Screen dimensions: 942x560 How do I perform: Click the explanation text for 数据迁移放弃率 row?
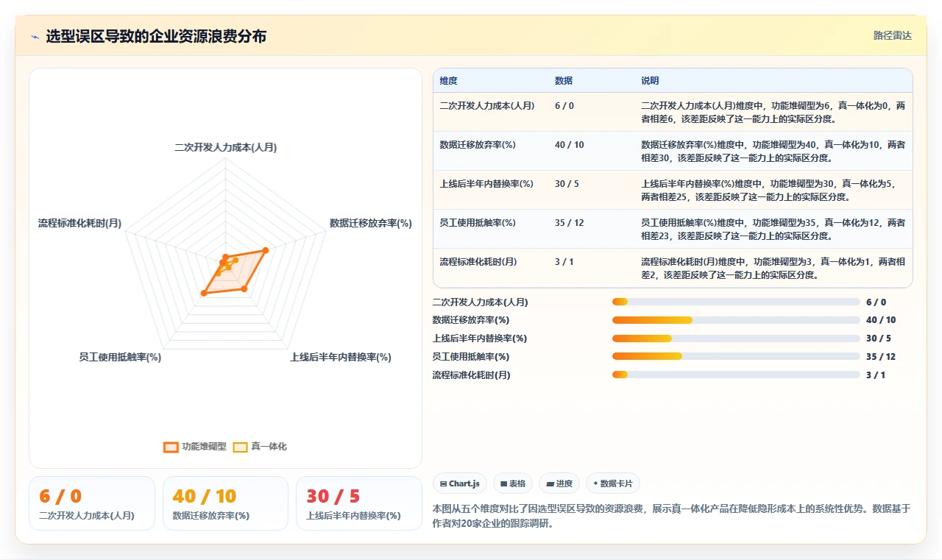pyautogui.click(x=773, y=151)
